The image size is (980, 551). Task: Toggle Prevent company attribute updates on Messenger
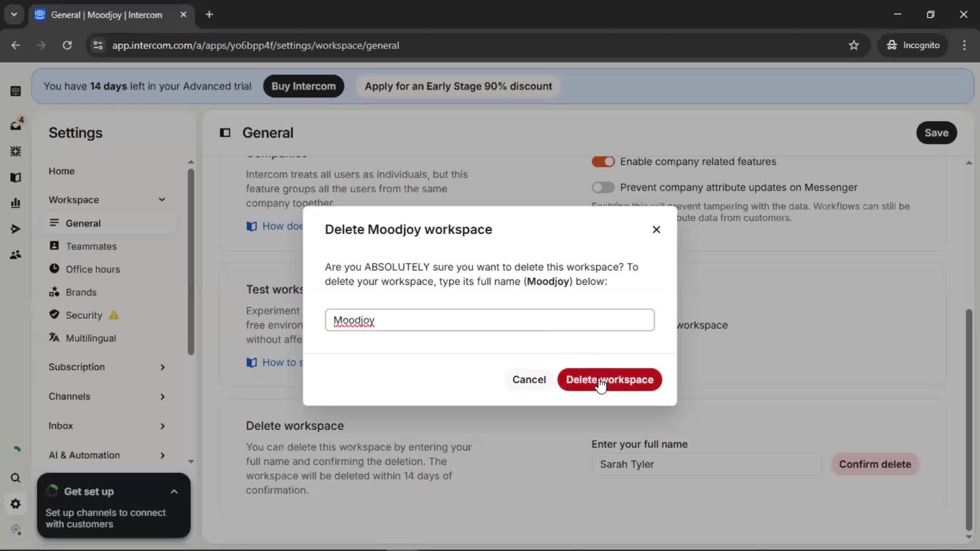603,188
